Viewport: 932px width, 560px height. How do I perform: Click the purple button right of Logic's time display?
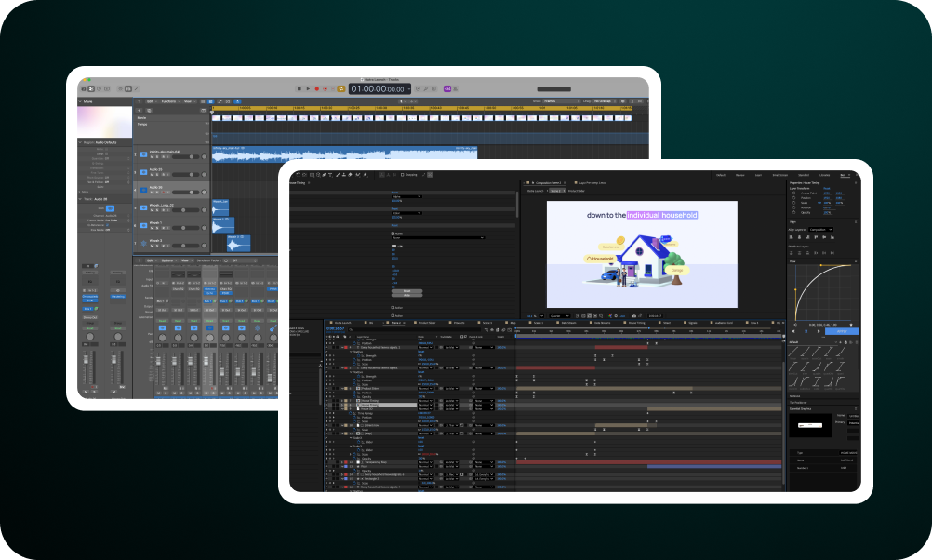pos(447,88)
